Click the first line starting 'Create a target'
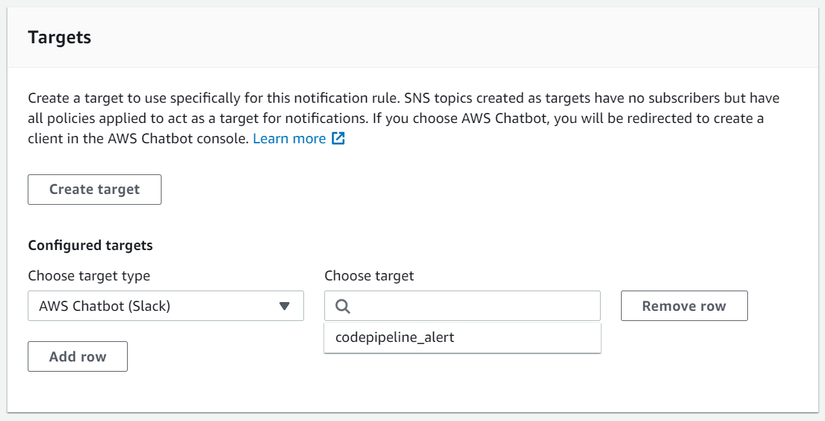 [400, 99]
